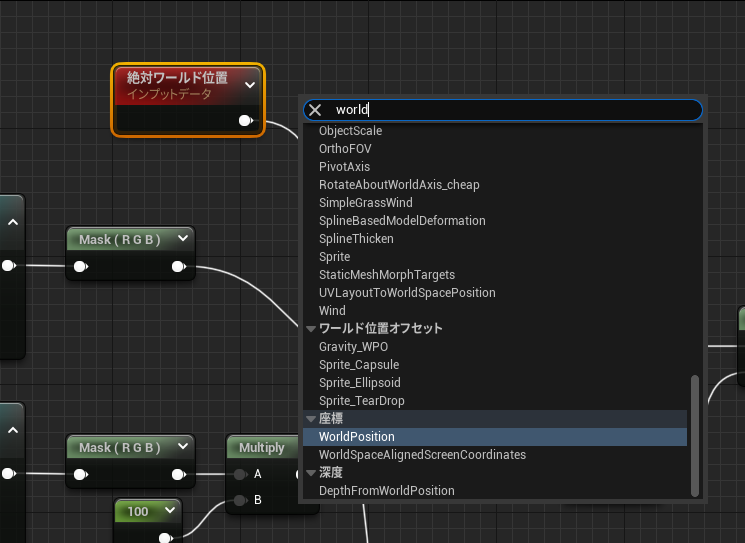Click the Multiply node A input pin
The image size is (745, 543).
pyautogui.click(x=240, y=474)
